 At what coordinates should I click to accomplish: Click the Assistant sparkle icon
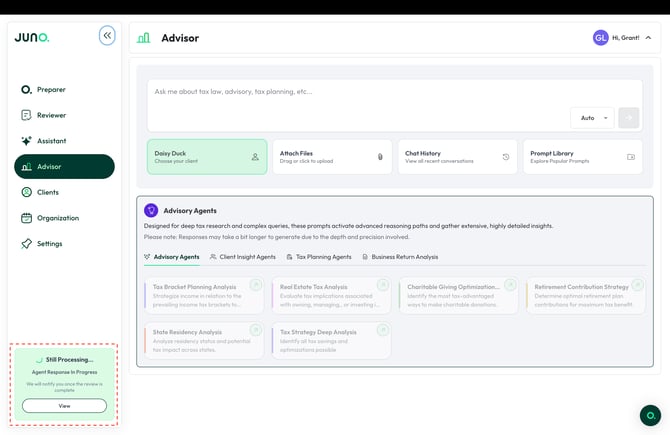[x=26, y=141]
